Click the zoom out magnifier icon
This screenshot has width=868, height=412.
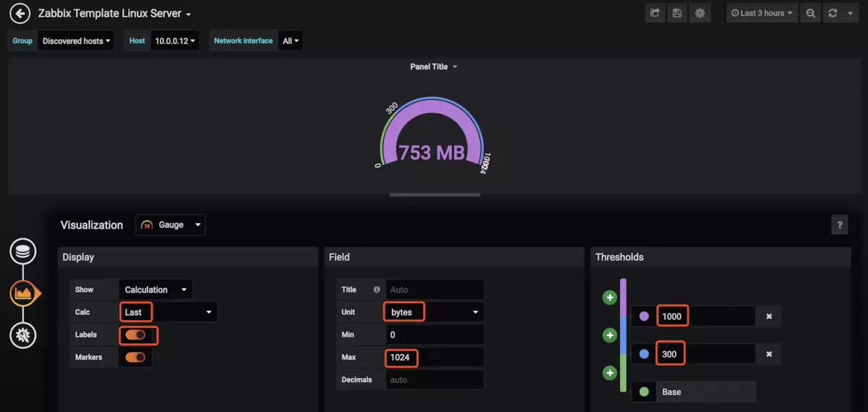click(811, 13)
